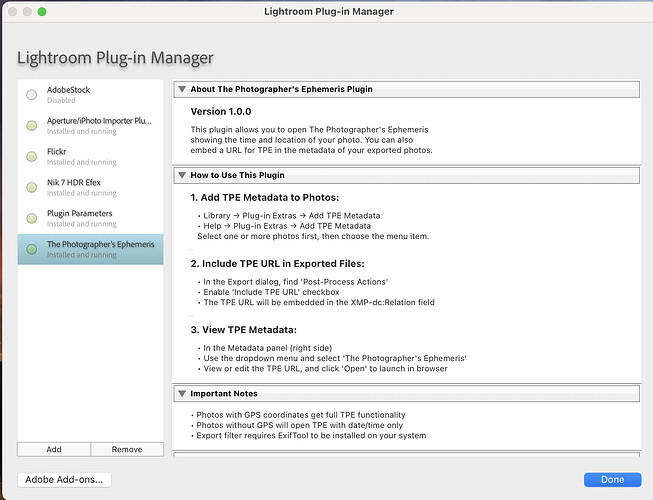
Task: Click "Enable 'Include TPE URL' checkbox" text line
Action: coord(269,292)
